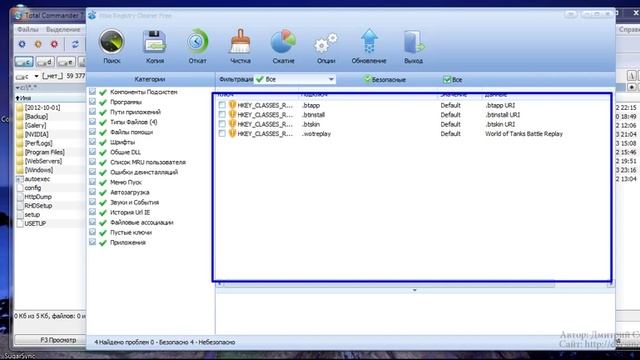
Task: Click the c:\*.* path arrow in Total Commander
Action: [18, 87]
